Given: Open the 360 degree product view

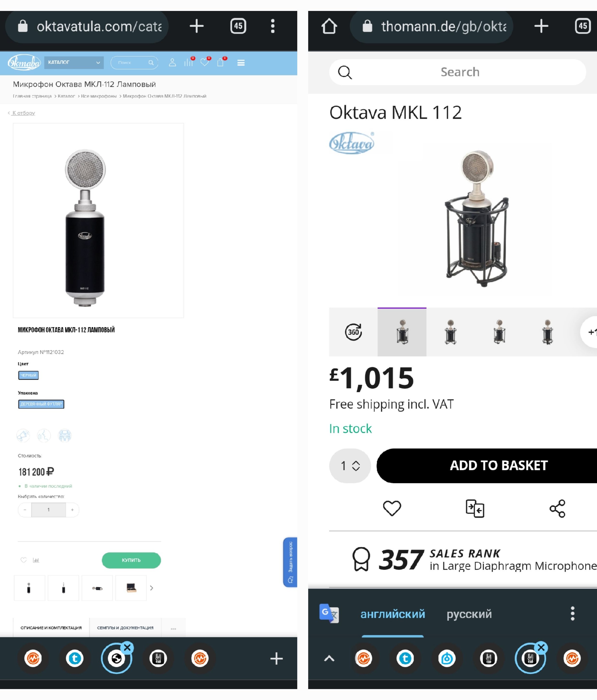Looking at the screenshot, I should (x=353, y=332).
